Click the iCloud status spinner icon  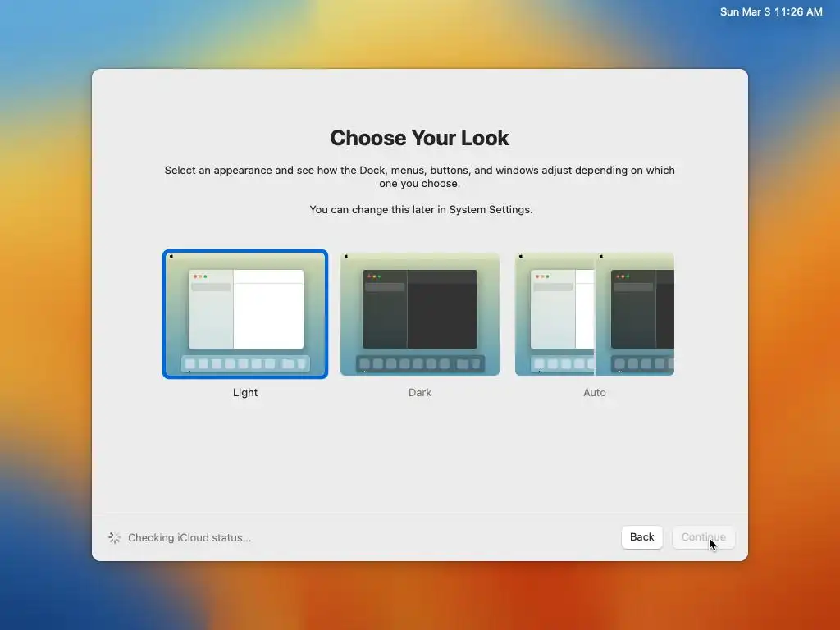point(114,537)
